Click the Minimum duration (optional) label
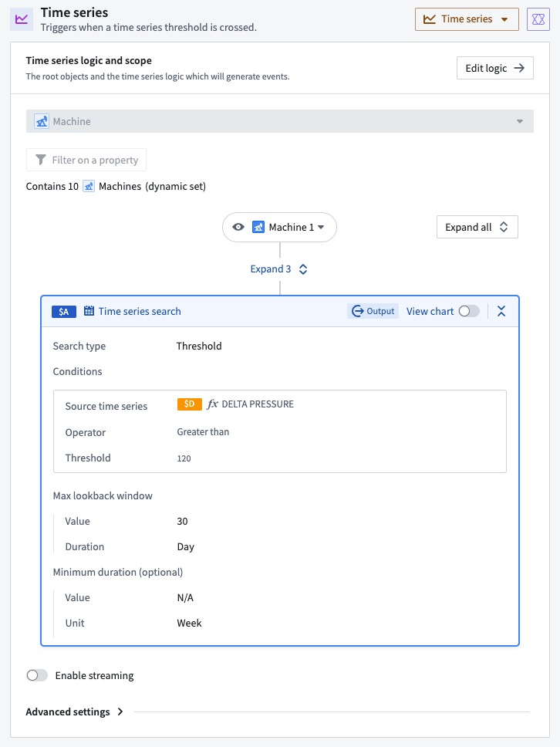 (x=117, y=572)
